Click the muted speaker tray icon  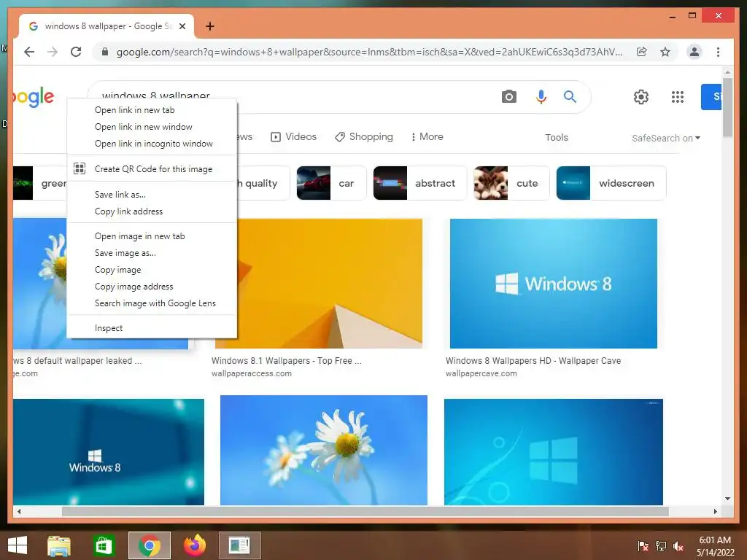tap(678, 546)
